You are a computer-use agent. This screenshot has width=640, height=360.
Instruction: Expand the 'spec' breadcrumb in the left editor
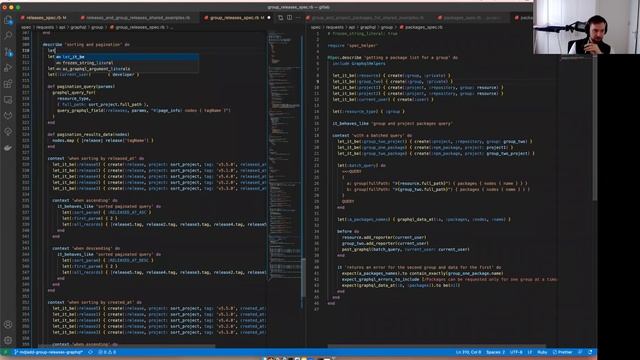pos(26,27)
